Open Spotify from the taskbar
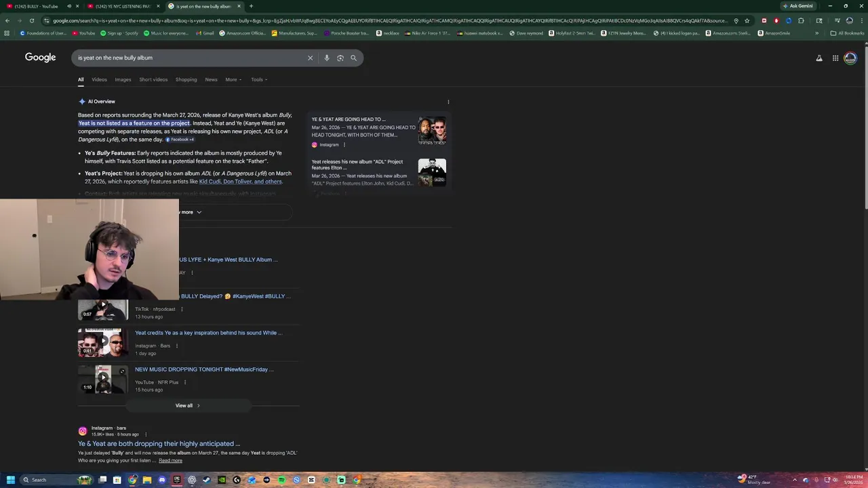This screenshot has width=868, height=488. click(281, 480)
